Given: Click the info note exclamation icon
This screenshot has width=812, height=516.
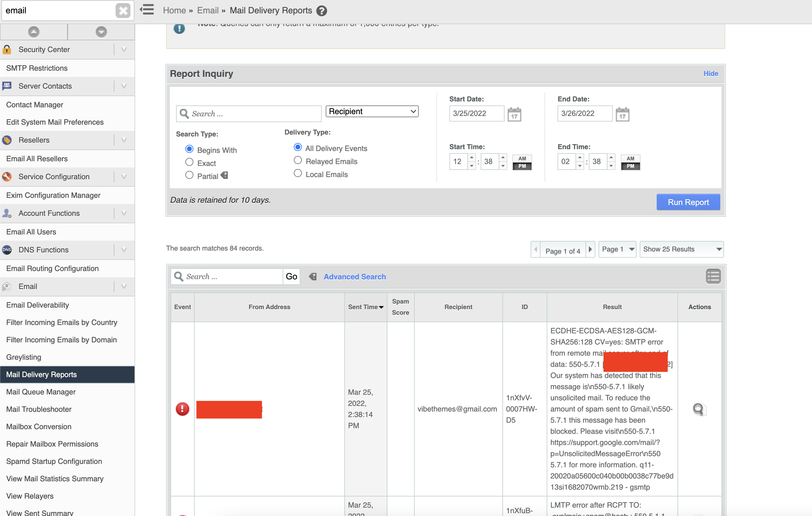Looking at the screenshot, I should (x=179, y=28).
